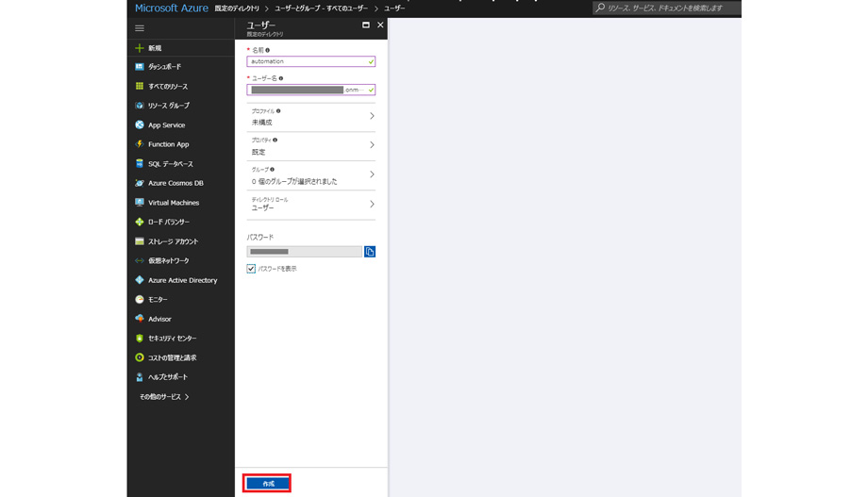Viewport: 868px width, 497px height.
Task: Click the search magnifier icon
Action: tap(600, 8)
